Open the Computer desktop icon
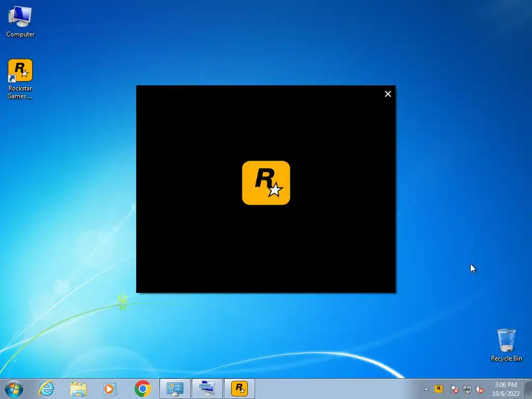The image size is (532, 399). 20,22
